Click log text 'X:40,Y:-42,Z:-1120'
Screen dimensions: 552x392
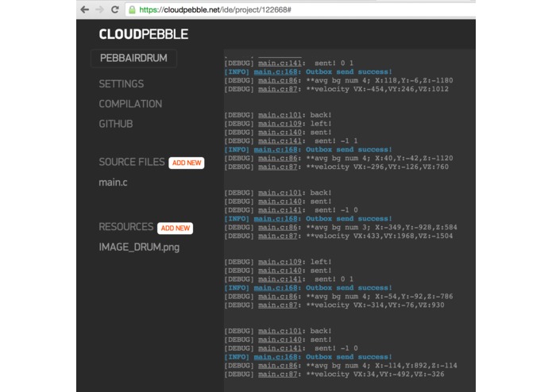[x=414, y=158]
